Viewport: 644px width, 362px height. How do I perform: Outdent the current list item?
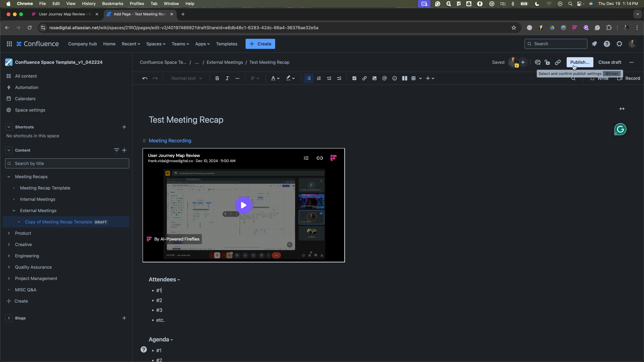tap(329, 78)
